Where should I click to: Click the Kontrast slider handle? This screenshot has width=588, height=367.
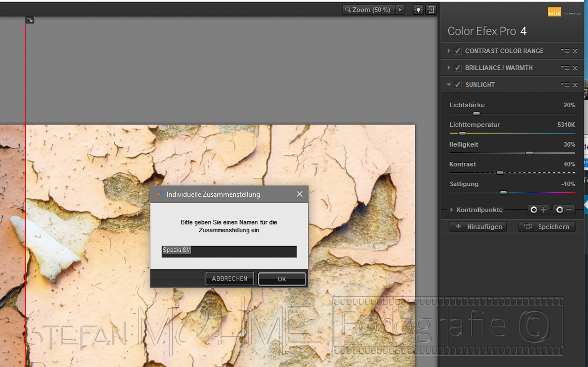pyautogui.click(x=500, y=173)
